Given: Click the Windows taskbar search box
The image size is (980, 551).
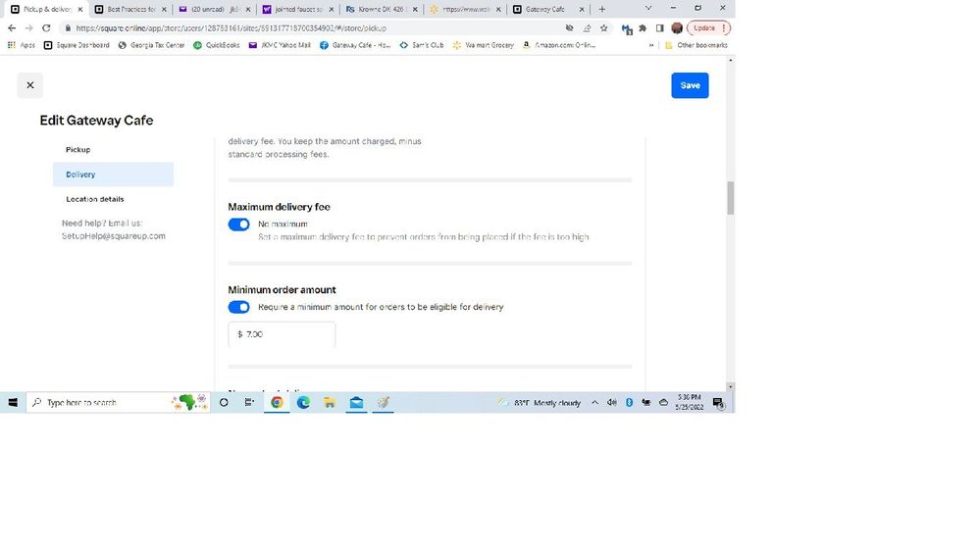Looking at the screenshot, I should tap(118, 403).
